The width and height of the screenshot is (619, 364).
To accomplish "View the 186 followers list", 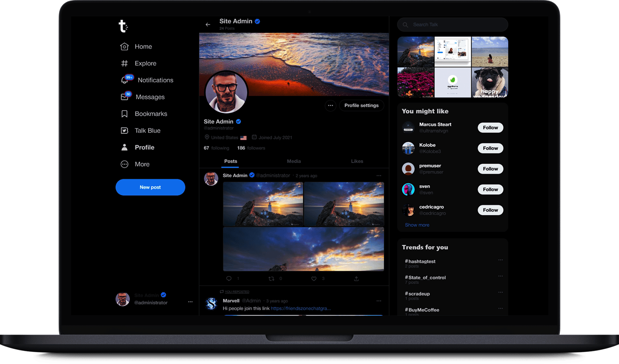I will [x=251, y=148].
